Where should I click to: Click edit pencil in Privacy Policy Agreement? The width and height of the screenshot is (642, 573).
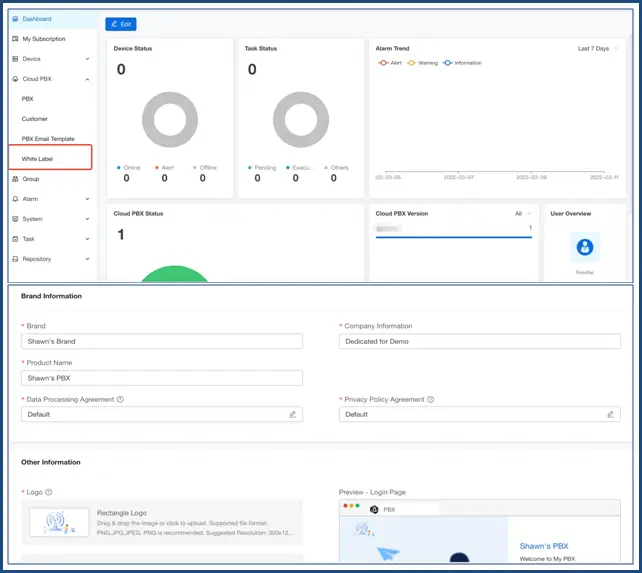[609, 414]
